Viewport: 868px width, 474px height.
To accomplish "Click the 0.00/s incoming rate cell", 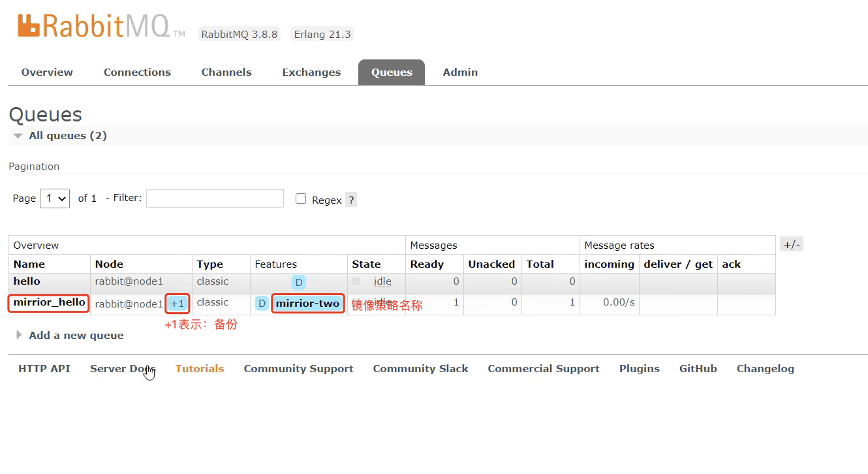I will (x=619, y=302).
